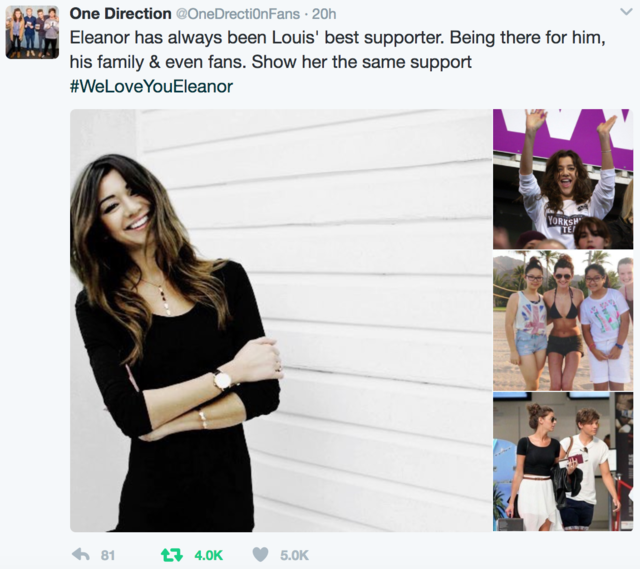This screenshot has width=640, height=569.
Task: Click the 5.0K likes count
Action: (x=294, y=555)
